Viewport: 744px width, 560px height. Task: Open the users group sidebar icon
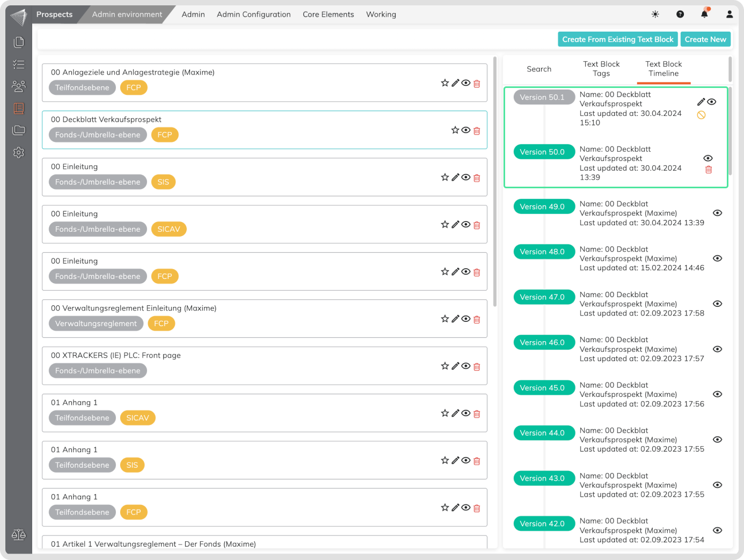click(x=19, y=86)
